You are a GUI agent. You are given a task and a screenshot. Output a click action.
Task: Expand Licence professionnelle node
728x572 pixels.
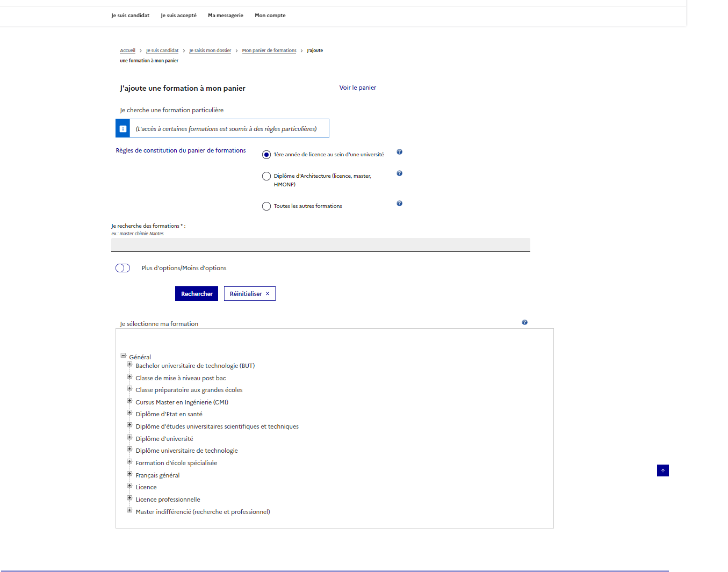(129, 498)
